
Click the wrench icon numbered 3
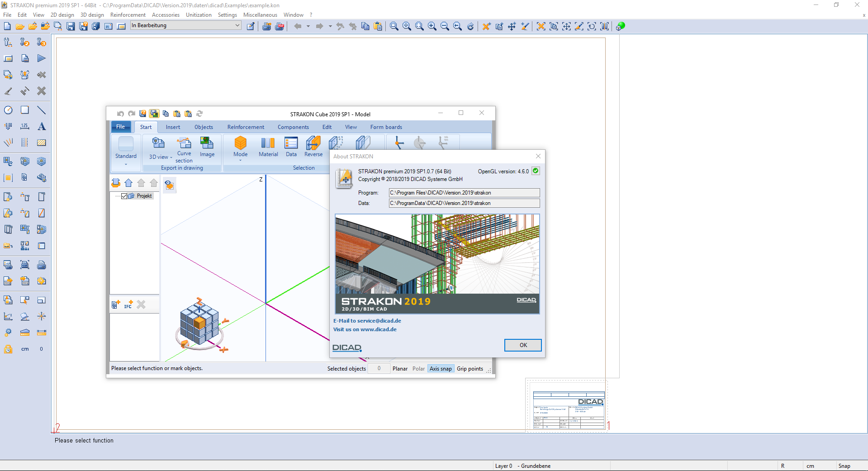(x=41, y=42)
